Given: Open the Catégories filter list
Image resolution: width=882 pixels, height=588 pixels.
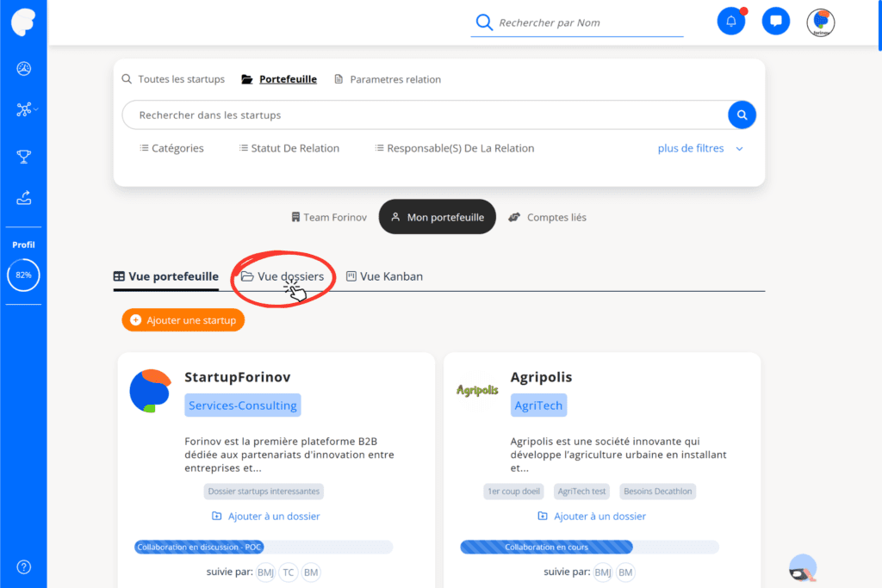Looking at the screenshot, I should pyautogui.click(x=171, y=148).
